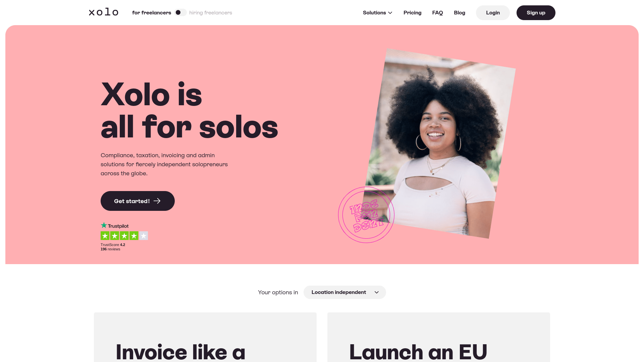The image size is (644, 362).
Task: Click the Trustpilot star logo
Action: 104,225
